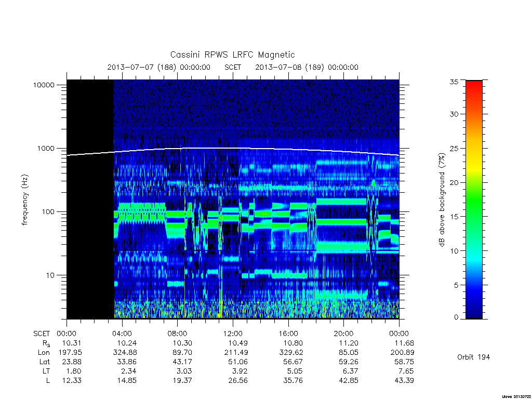Click the black data gap in spectrogram

click(90, 199)
